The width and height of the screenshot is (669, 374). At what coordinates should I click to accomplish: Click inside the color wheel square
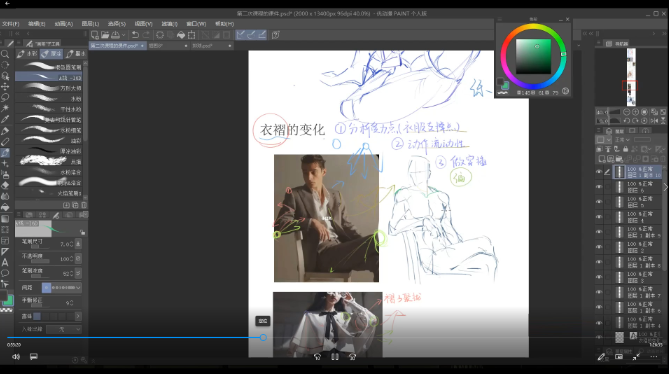point(533,56)
